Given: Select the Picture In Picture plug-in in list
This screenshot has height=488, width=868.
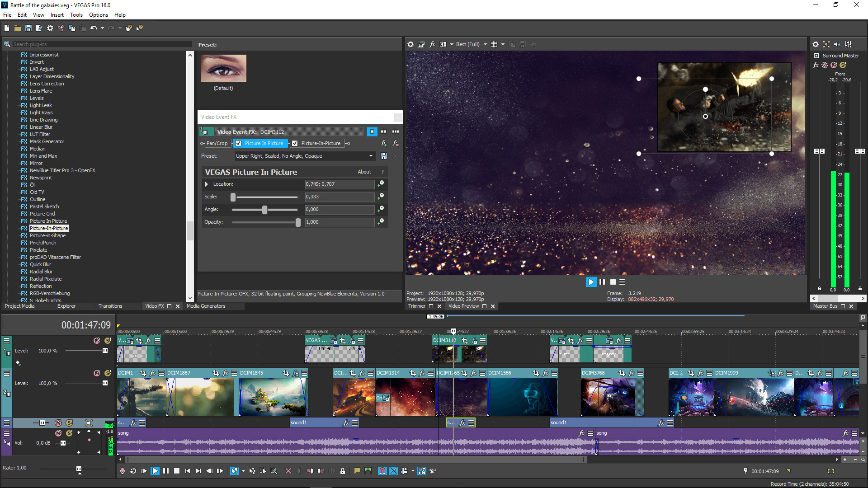Looking at the screenshot, I should coord(48,221).
